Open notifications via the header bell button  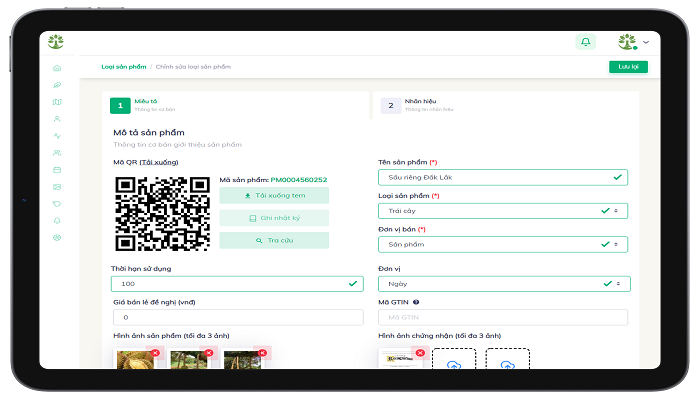coord(585,42)
